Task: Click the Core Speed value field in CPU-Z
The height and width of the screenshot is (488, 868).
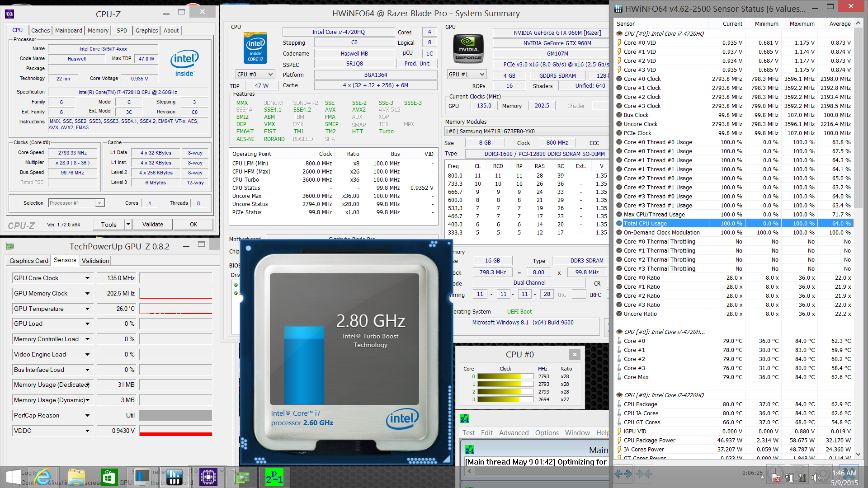Action: pos(72,153)
